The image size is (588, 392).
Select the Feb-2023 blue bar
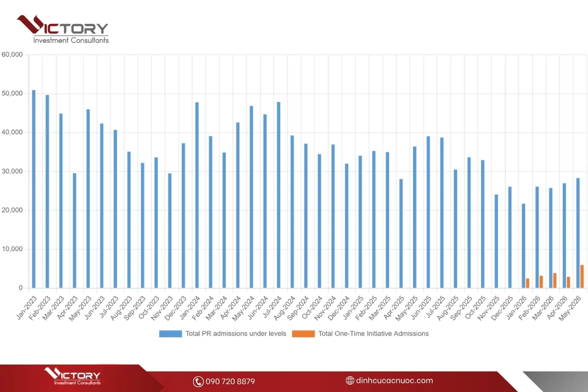[x=48, y=192]
